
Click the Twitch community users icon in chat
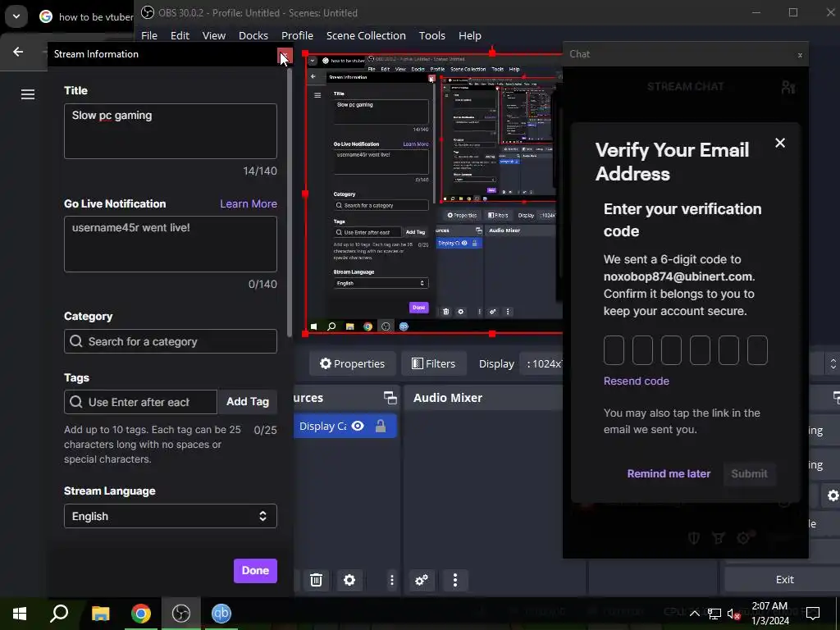(788, 87)
